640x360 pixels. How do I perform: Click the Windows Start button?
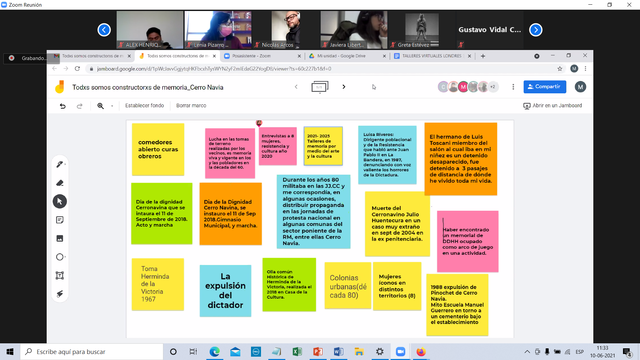click(10, 351)
